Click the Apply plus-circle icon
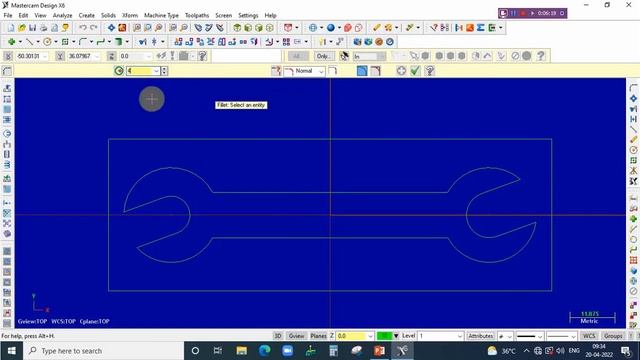The width and height of the screenshot is (640, 360). point(401,71)
